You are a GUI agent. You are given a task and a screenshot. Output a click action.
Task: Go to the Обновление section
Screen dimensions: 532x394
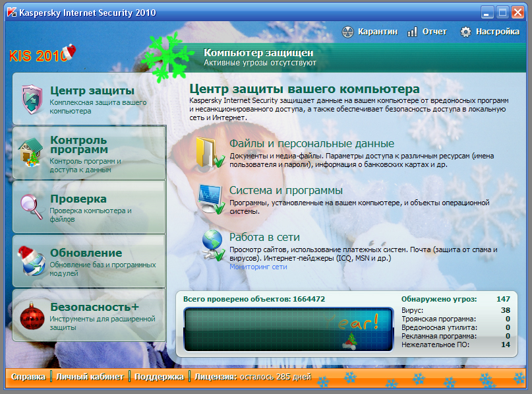[89, 261]
